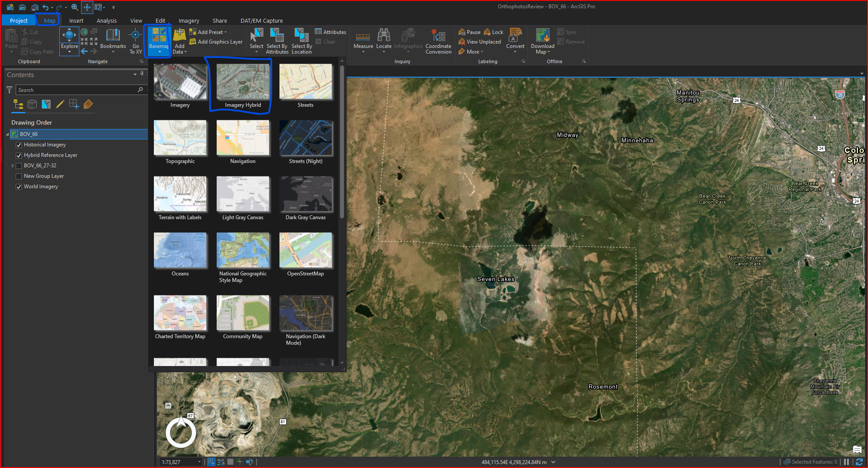This screenshot has height=468, width=868.
Task: Turn off the World Imagery layer
Action: [19, 187]
